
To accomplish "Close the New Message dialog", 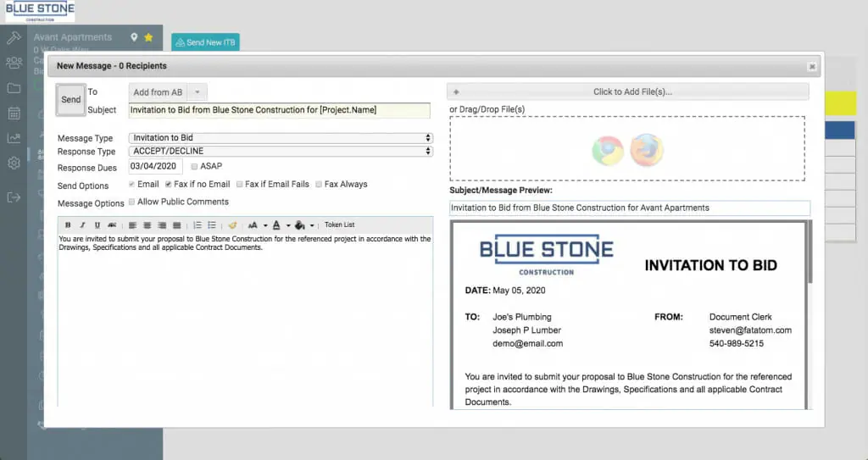I will pos(812,66).
